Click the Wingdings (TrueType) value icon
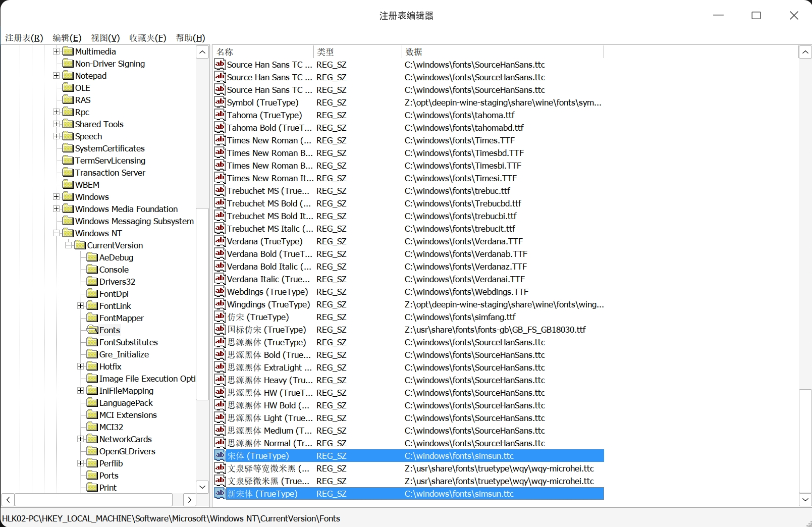Viewport: 812px width, 527px height. (220, 304)
